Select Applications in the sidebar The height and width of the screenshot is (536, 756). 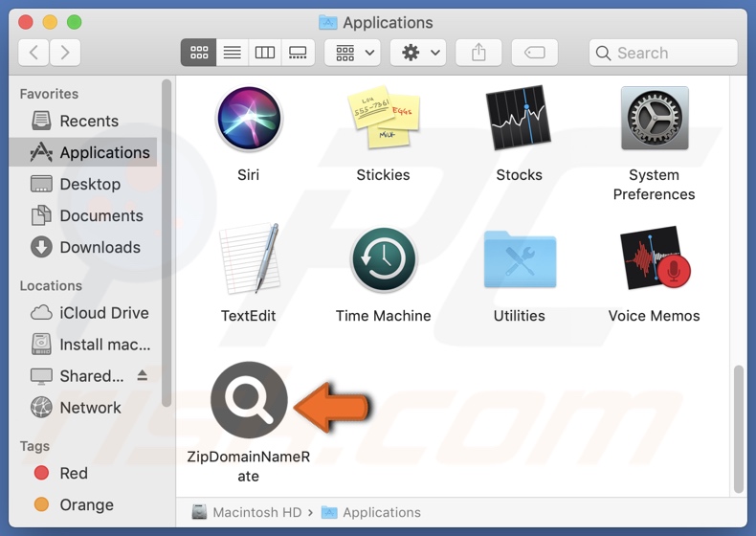(83, 152)
